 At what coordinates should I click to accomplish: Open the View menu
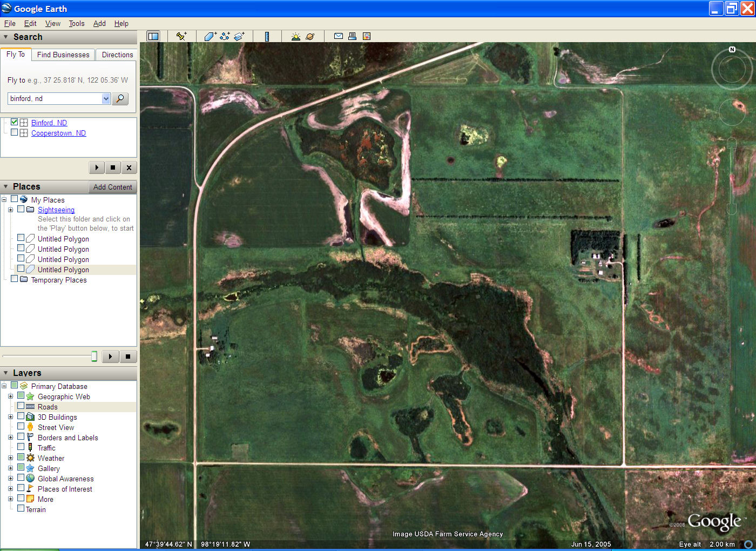[53, 23]
